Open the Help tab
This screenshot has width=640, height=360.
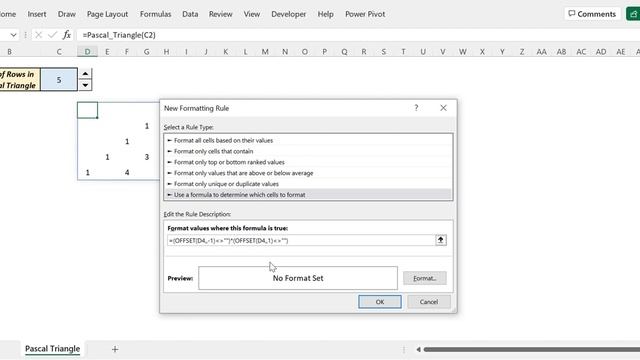[325, 14]
